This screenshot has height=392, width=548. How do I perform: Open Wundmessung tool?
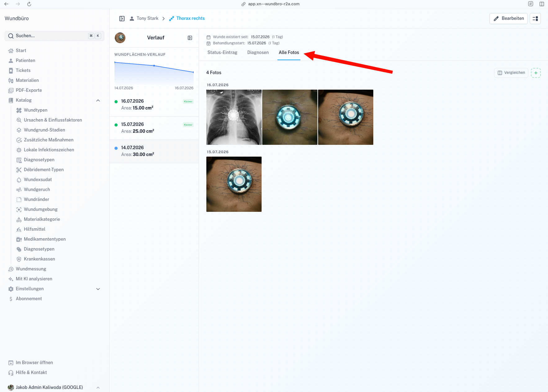(x=31, y=269)
